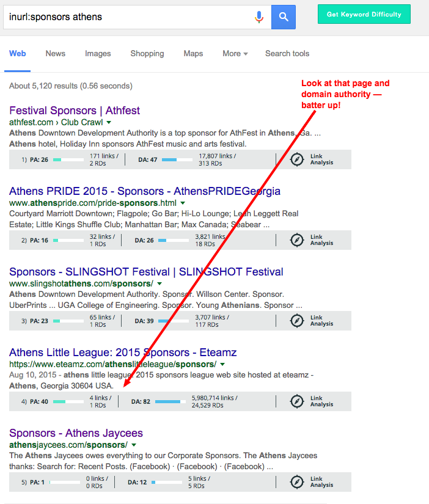429x504 pixels.
Task: Select the Web tab
Action: pyautogui.click(x=17, y=54)
